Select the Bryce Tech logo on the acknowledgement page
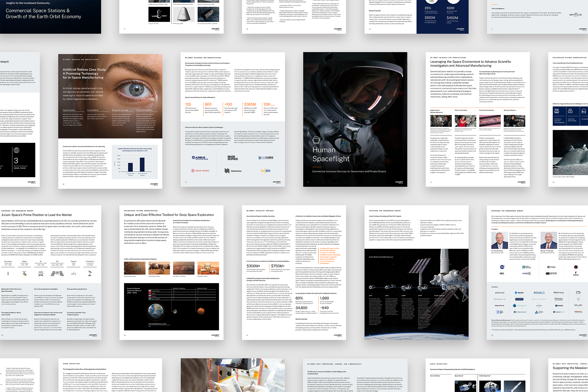588x392 pixels. click(576, 15)
